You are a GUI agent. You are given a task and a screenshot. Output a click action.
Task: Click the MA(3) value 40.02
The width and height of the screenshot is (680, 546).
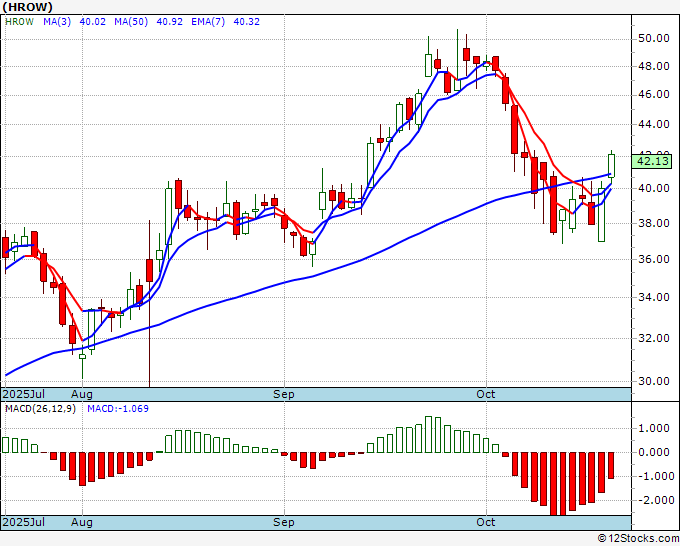[93, 22]
